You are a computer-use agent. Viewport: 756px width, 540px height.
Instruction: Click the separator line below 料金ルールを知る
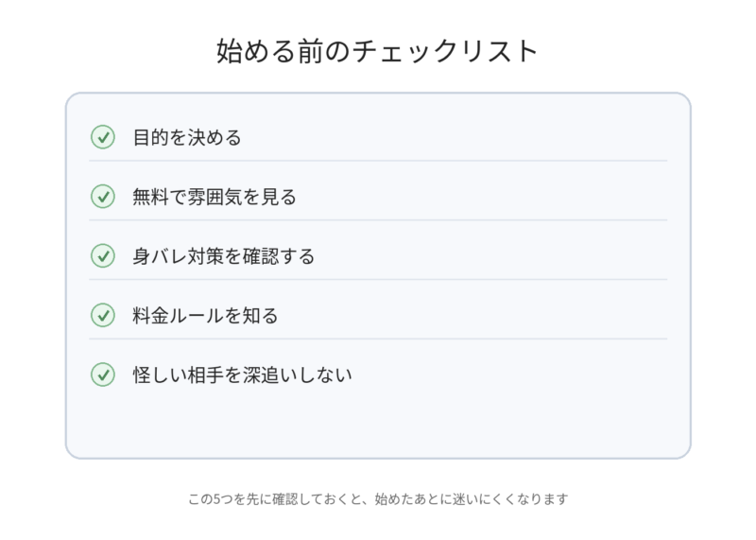pyautogui.click(x=378, y=339)
